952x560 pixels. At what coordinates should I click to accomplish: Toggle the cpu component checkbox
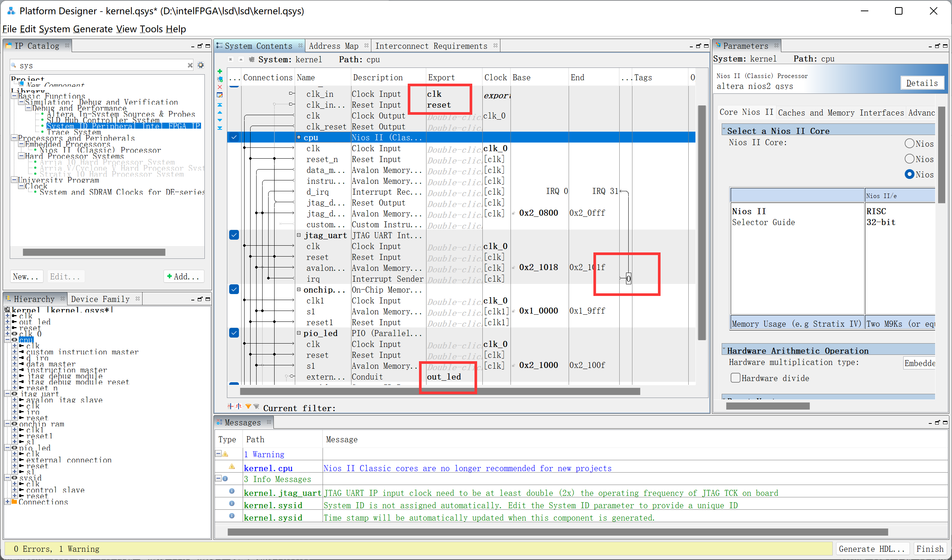pyautogui.click(x=234, y=137)
